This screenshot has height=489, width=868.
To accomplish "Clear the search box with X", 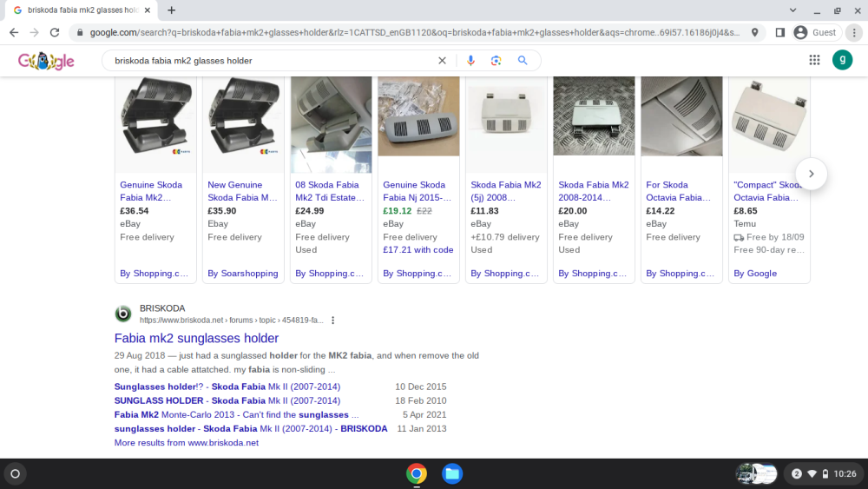I will coord(442,60).
